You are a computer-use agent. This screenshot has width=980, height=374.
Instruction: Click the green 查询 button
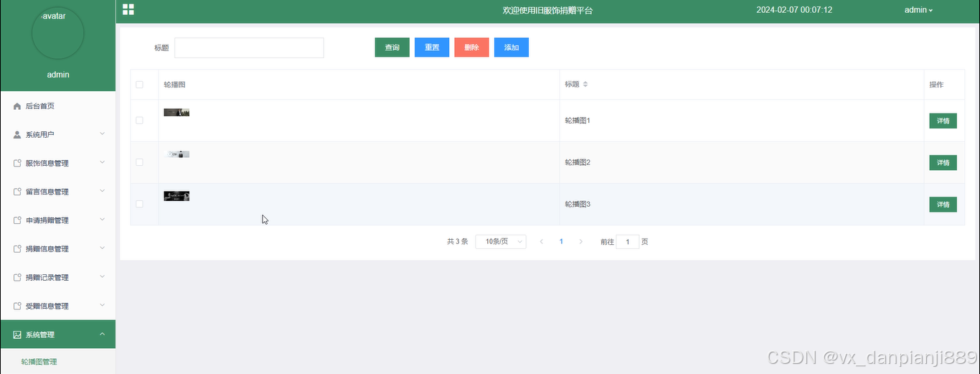(392, 47)
